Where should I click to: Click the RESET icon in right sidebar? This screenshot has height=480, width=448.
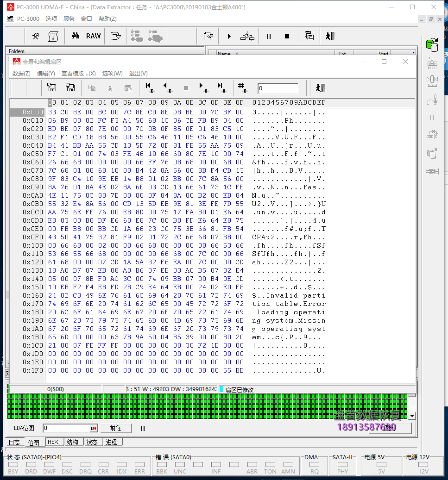[432, 63]
